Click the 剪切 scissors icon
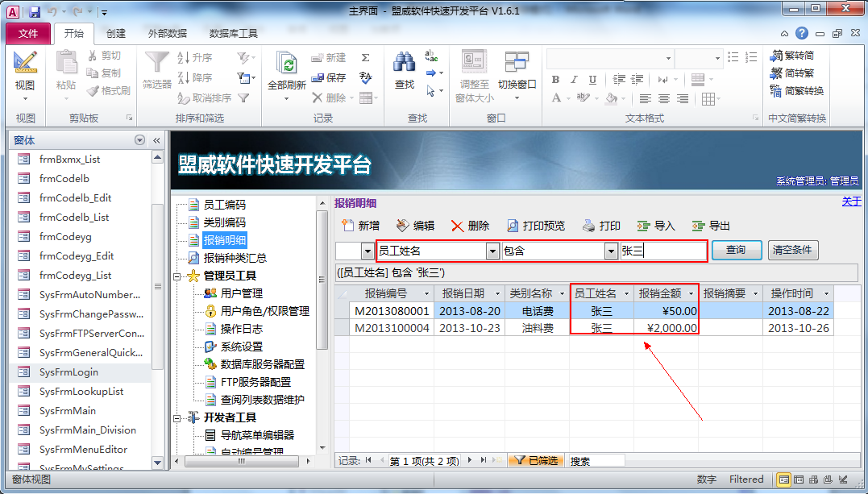The image size is (868, 494). [x=93, y=56]
